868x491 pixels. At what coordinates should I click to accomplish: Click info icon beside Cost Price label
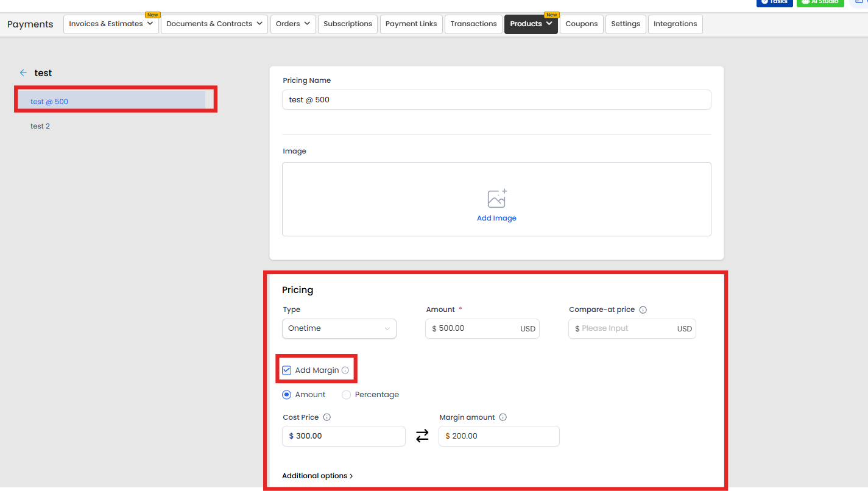coord(326,418)
